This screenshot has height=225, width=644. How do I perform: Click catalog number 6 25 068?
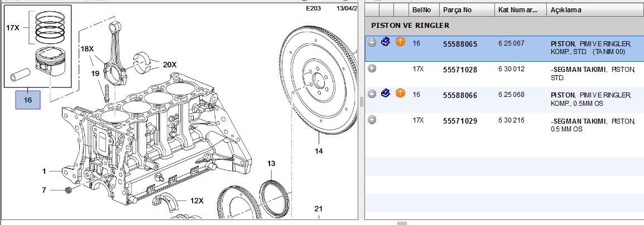click(x=511, y=95)
